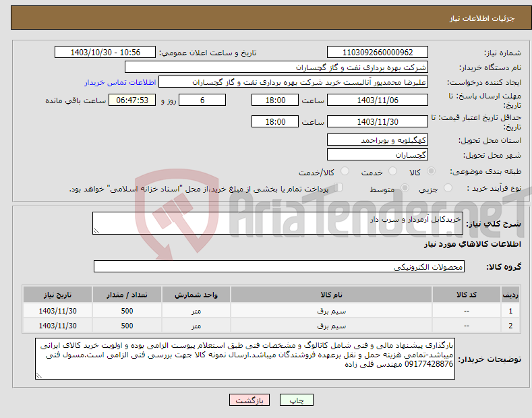
Task: Click the بازگشت back button
Action: click(x=249, y=400)
